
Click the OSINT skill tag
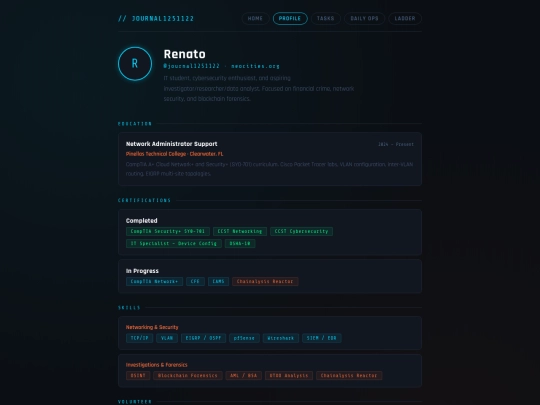click(138, 376)
